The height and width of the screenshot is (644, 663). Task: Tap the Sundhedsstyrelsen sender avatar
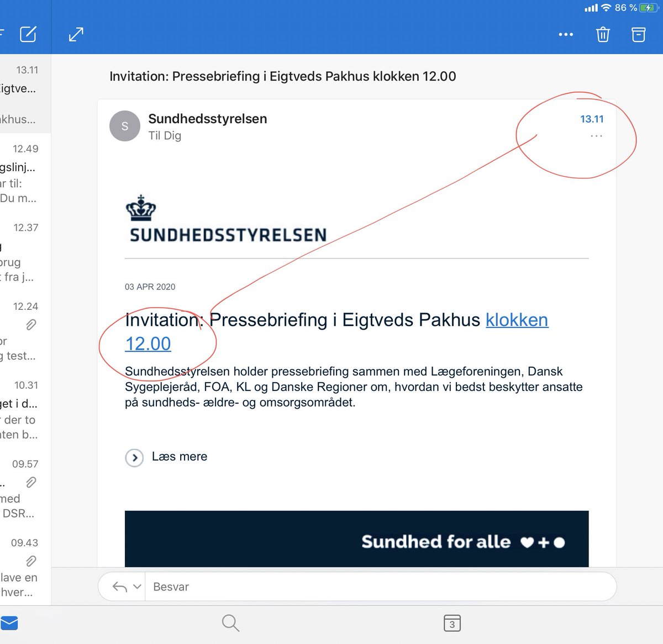click(125, 126)
